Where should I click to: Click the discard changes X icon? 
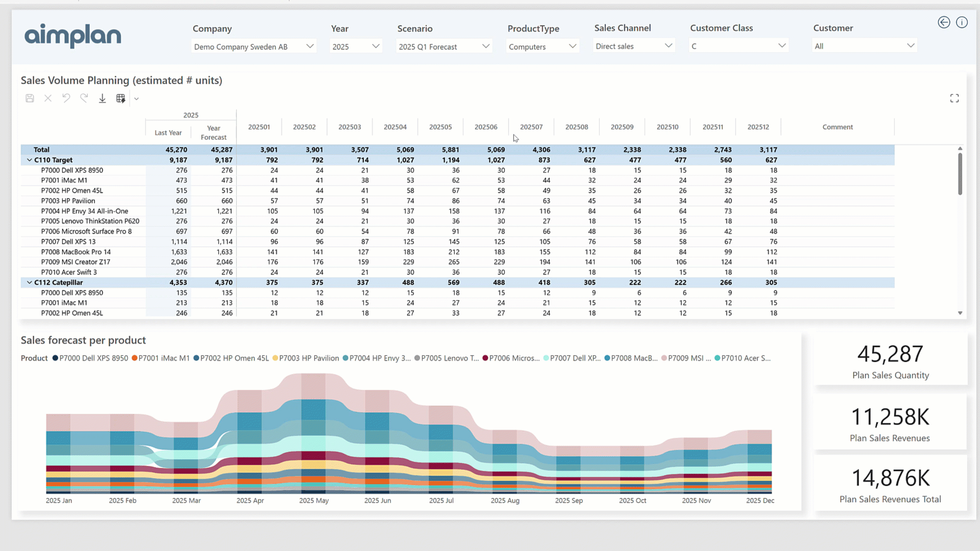click(x=48, y=98)
